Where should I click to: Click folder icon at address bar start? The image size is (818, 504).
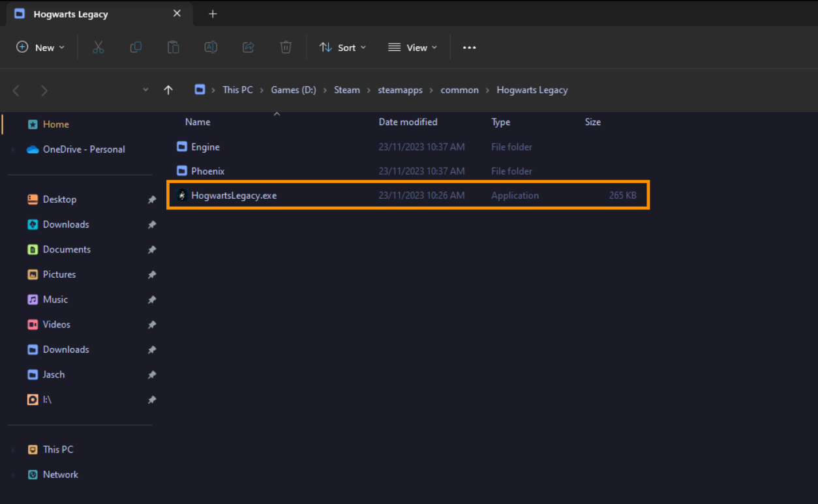pos(200,90)
